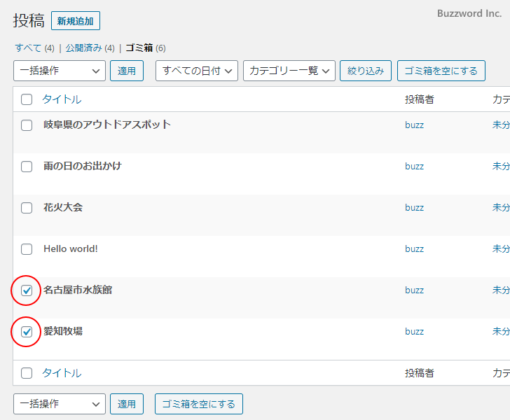Open the top 一括操作 dropdown
Image resolution: width=510 pixels, height=420 pixels.
click(60, 71)
